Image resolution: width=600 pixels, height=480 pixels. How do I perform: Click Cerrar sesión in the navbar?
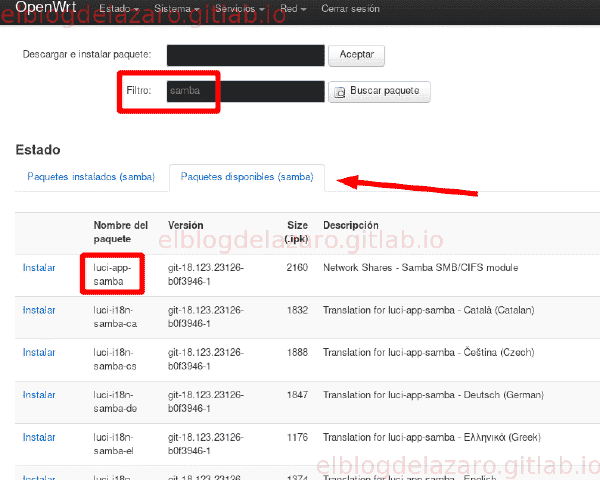[350, 8]
